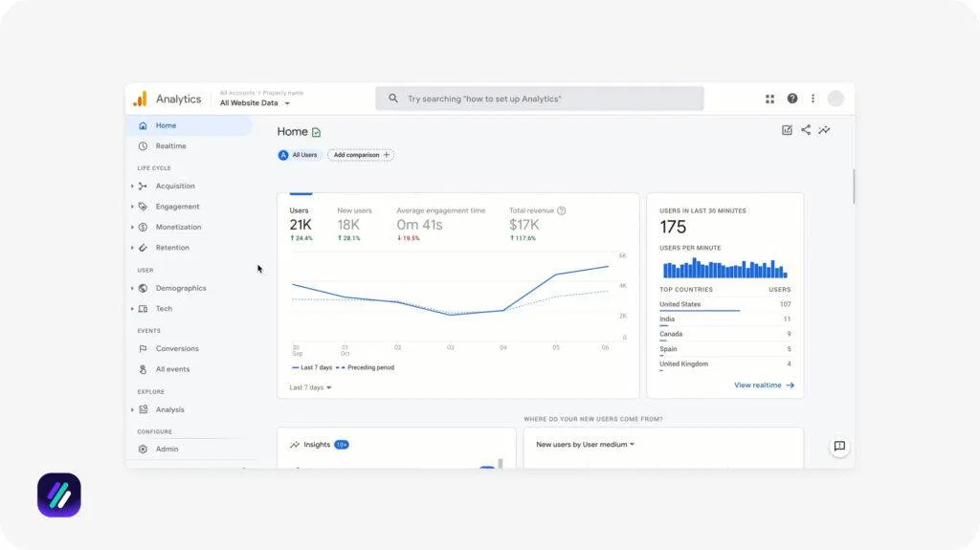Click the account avatar circle

pos(835,99)
